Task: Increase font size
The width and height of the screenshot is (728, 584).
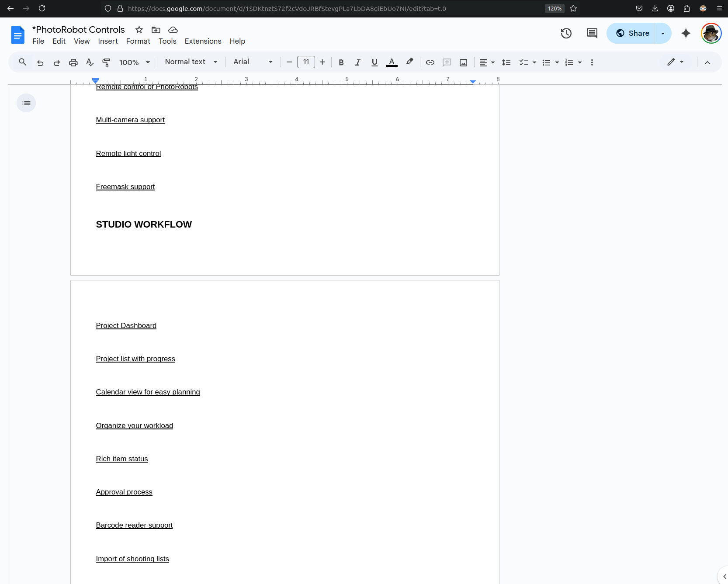Action: tap(322, 62)
